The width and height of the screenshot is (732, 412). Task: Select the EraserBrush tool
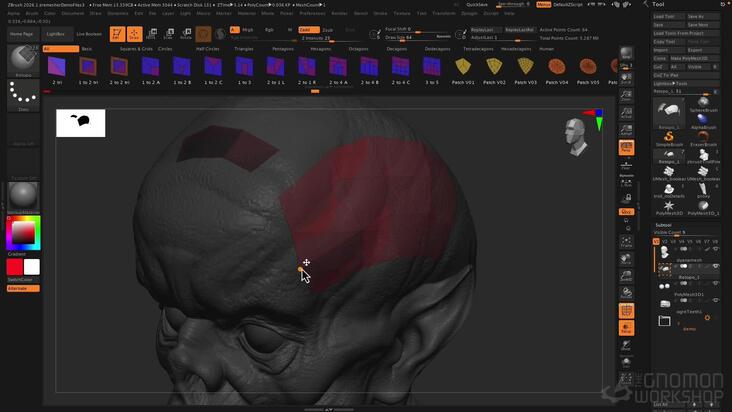tap(703, 139)
